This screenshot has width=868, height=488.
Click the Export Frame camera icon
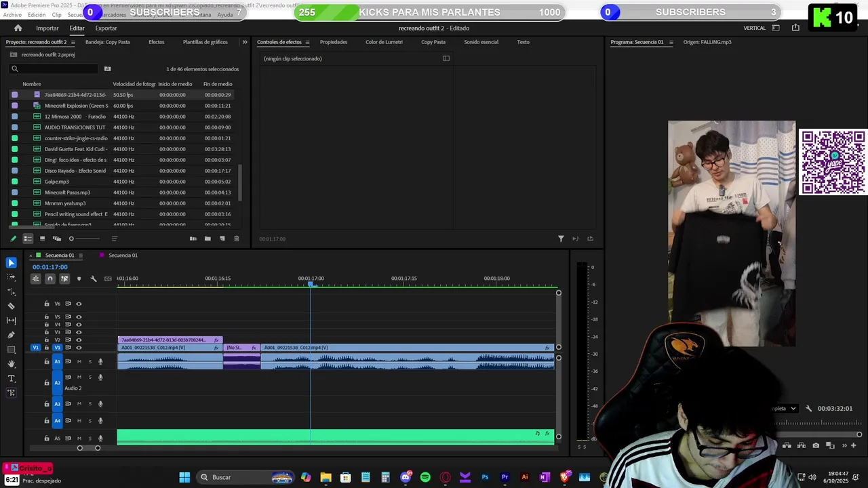tap(816, 445)
